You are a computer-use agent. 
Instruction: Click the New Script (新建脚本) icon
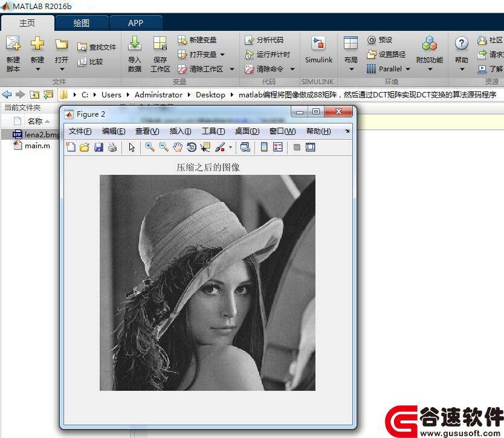tap(13, 43)
